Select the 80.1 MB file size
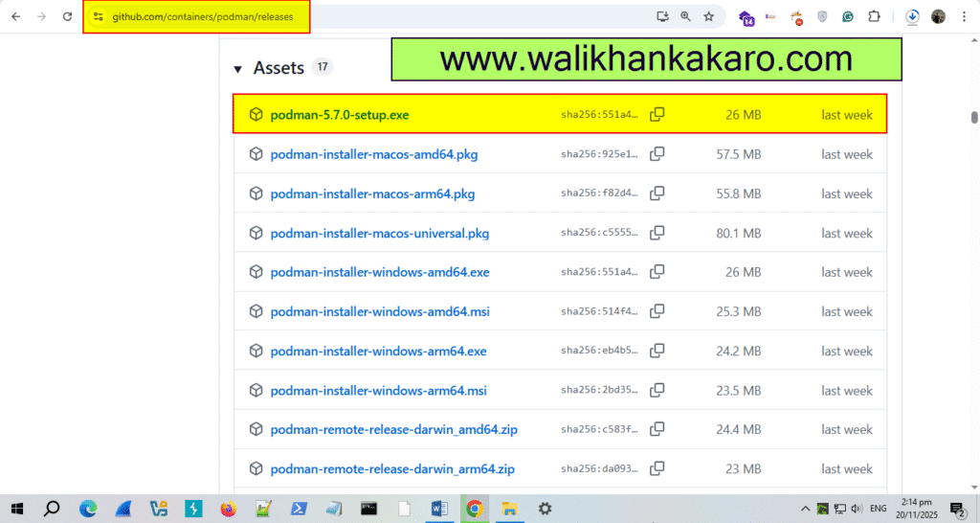Viewport: 980px width, 523px height. click(739, 234)
